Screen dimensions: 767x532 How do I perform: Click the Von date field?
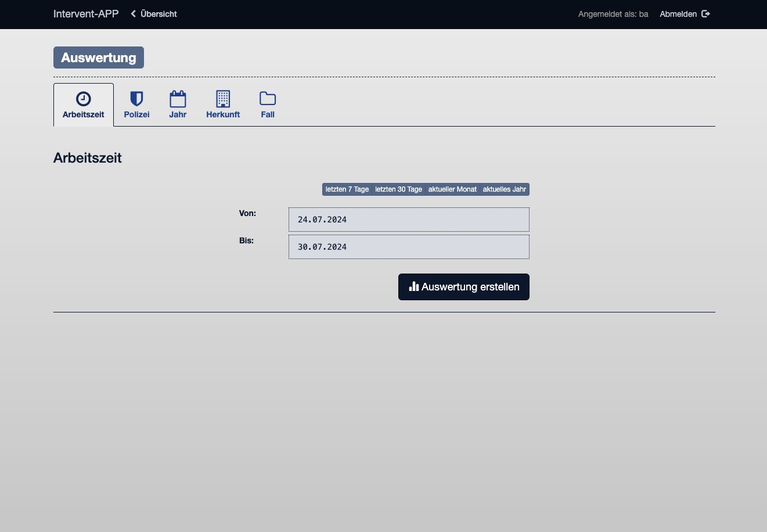click(409, 220)
